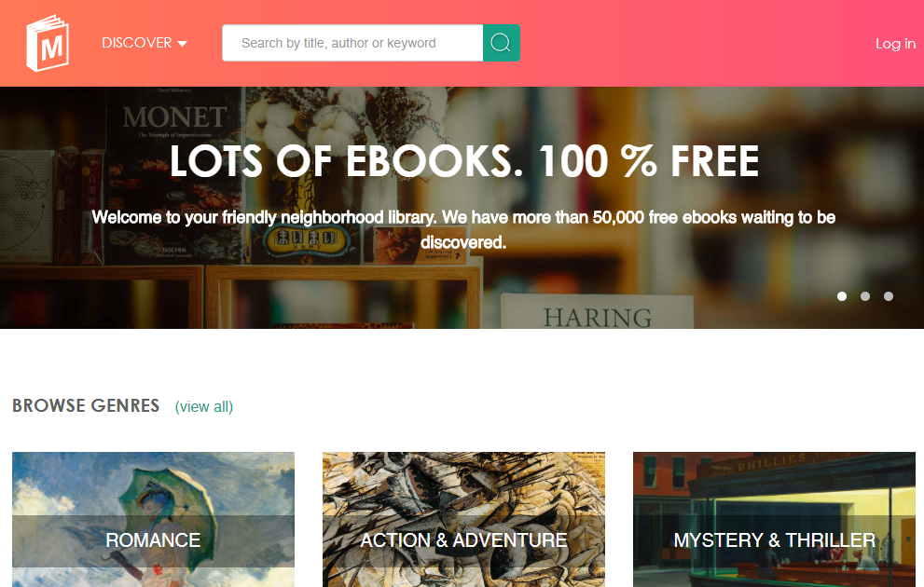Viewport: 924px width, 587px height.
Task: Switch to the second carousel slide dot
Action: [865, 296]
